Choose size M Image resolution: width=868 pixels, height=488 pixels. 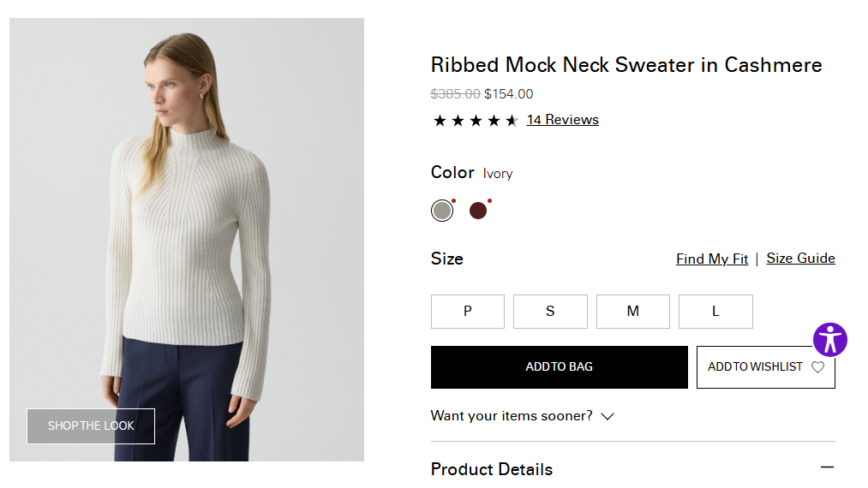click(632, 312)
